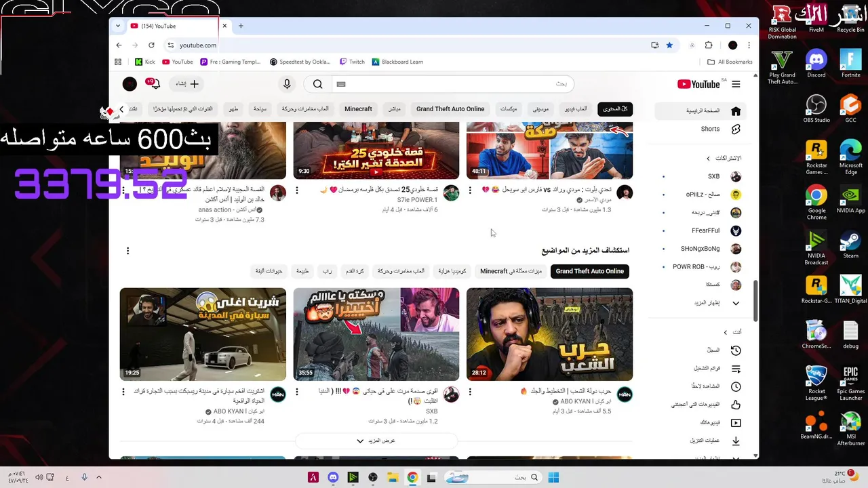Reload the page in Chrome

point(151,45)
